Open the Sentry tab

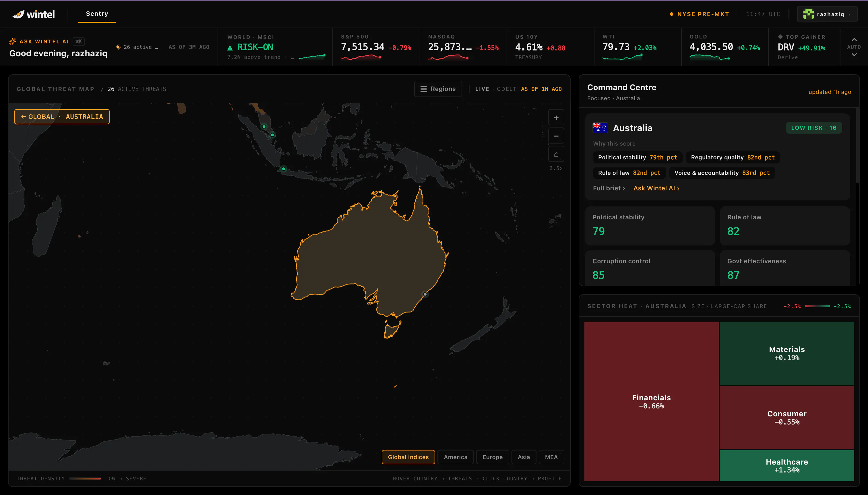pos(97,13)
